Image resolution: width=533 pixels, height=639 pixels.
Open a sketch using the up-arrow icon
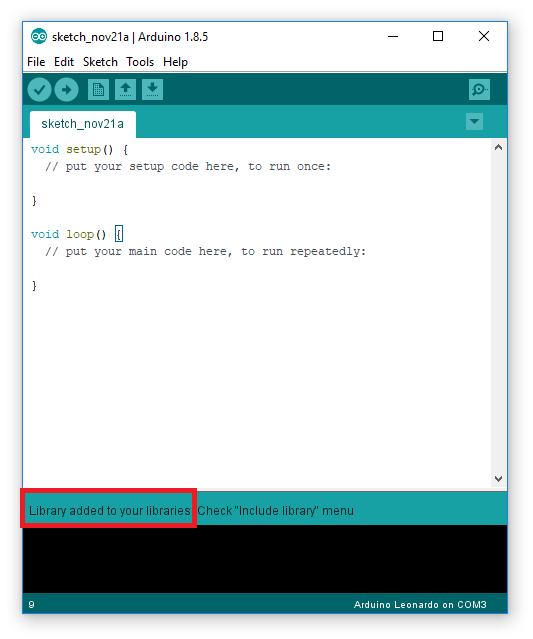click(126, 89)
